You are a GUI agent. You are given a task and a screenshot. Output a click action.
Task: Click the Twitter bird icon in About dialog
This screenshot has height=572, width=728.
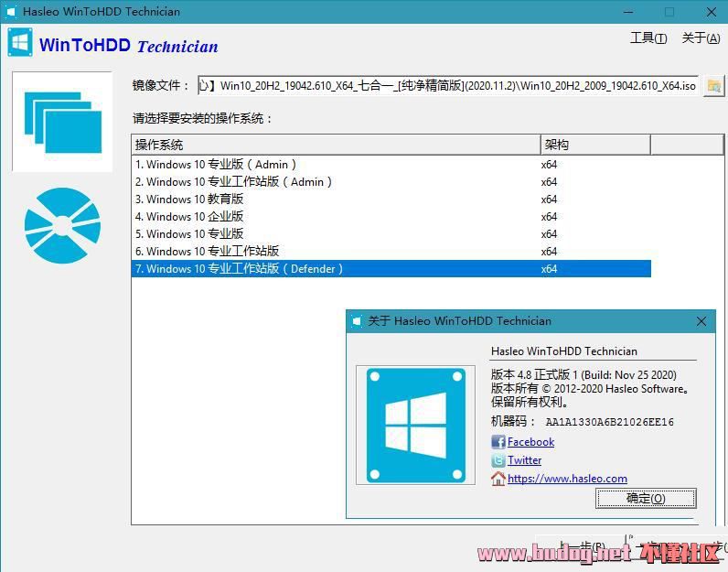pyautogui.click(x=498, y=460)
